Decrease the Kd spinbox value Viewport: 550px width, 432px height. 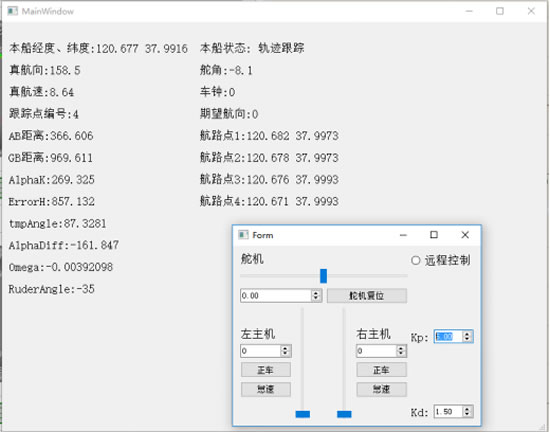tap(467, 414)
